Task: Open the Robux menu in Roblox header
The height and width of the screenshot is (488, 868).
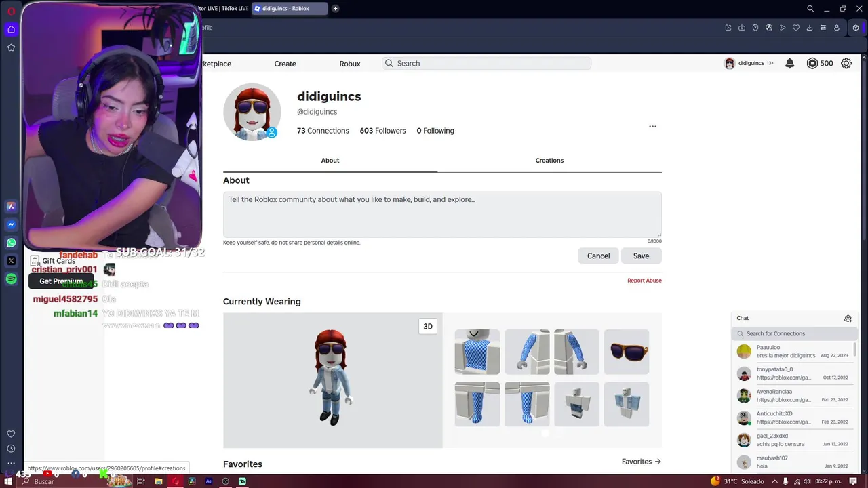Action: tap(350, 64)
